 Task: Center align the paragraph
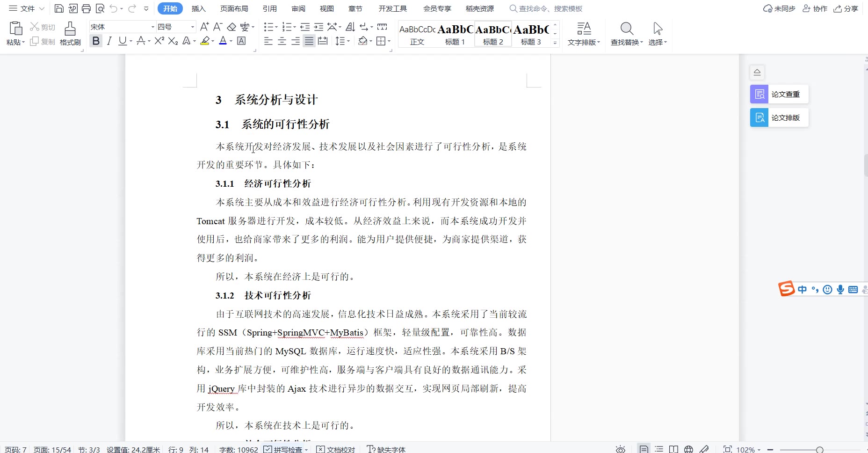point(282,41)
